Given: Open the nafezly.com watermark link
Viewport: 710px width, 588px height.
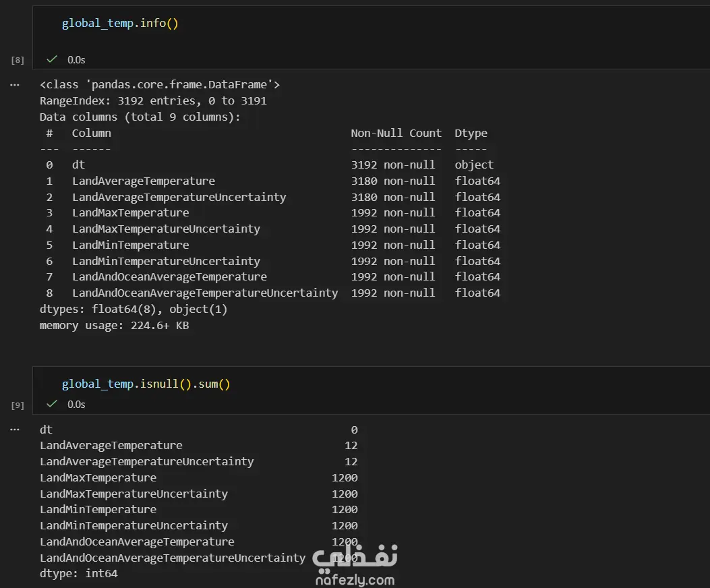Looking at the screenshot, I should (x=355, y=579).
